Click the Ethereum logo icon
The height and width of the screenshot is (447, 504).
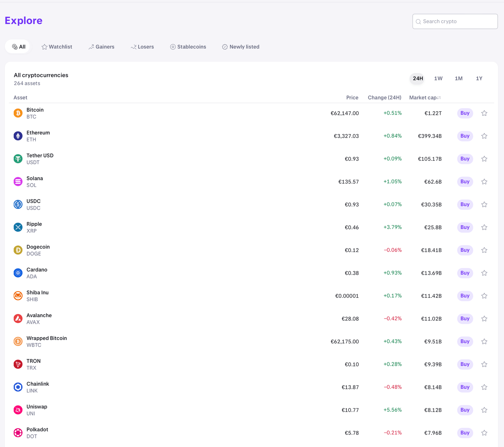coord(18,136)
